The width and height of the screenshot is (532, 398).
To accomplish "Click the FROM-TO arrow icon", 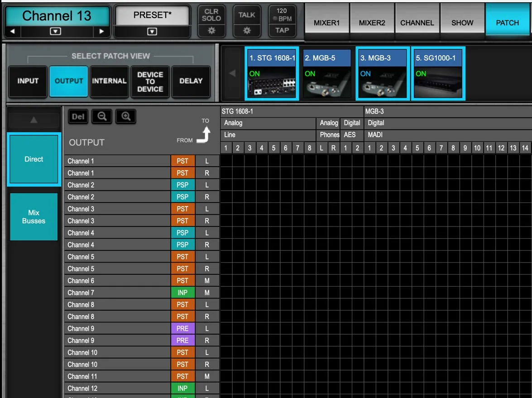I will point(204,134).
